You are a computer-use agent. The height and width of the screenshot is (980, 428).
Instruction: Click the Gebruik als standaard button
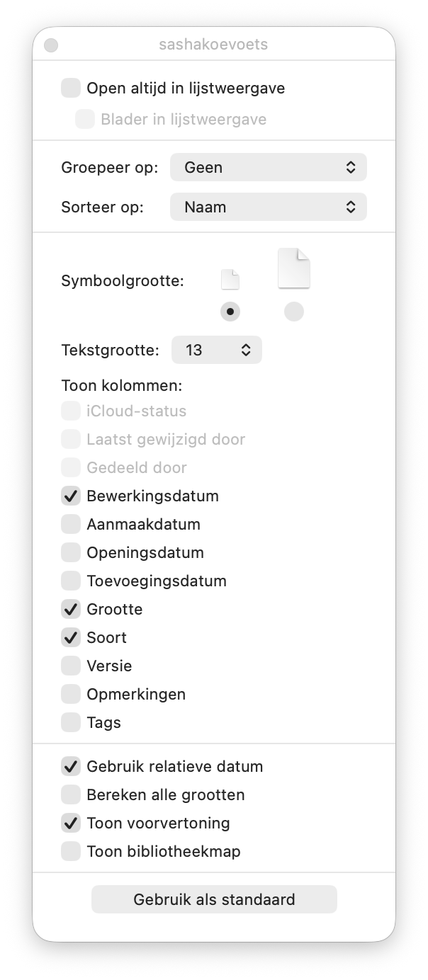[214, 900]
